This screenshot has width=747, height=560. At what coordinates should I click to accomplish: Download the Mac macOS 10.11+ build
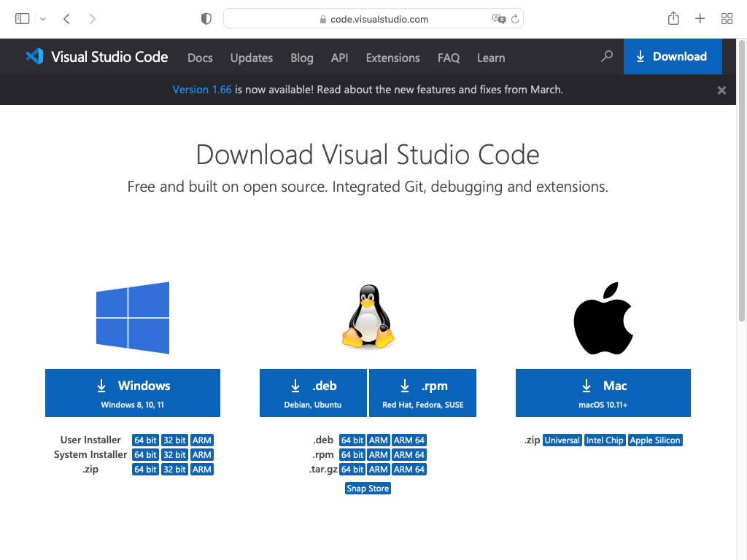click(603, 393)
